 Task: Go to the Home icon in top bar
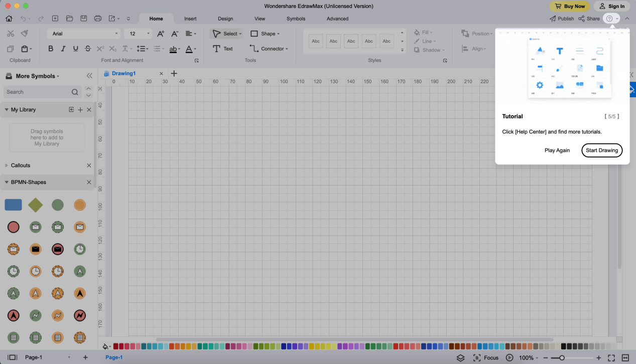(x=9, y=19)
